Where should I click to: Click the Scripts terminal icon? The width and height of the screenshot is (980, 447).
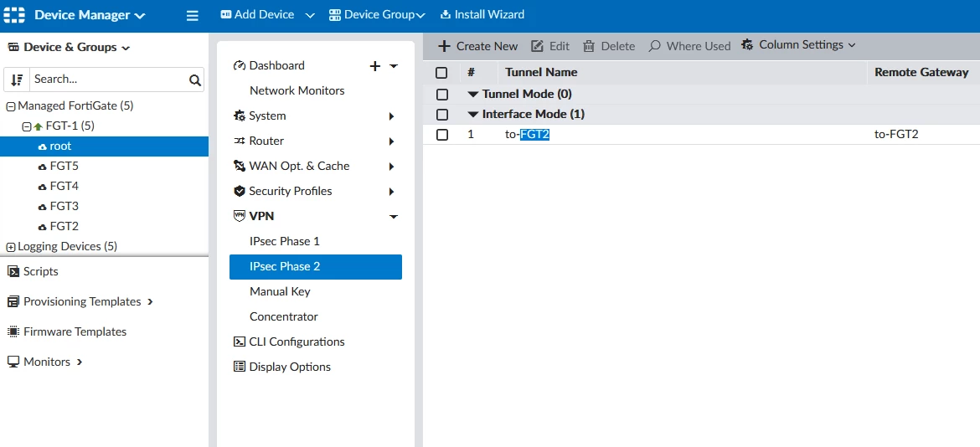(13, 271)
